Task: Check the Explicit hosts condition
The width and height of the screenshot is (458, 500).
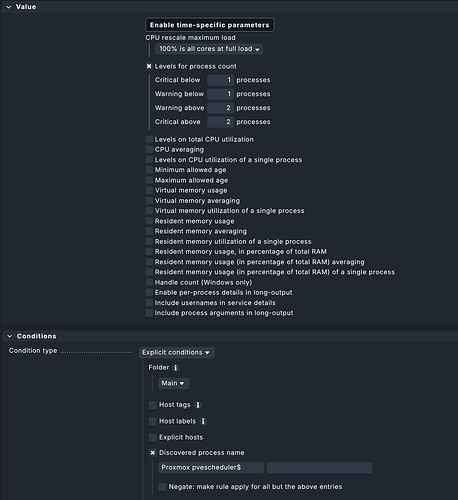Action: [153, 437]
